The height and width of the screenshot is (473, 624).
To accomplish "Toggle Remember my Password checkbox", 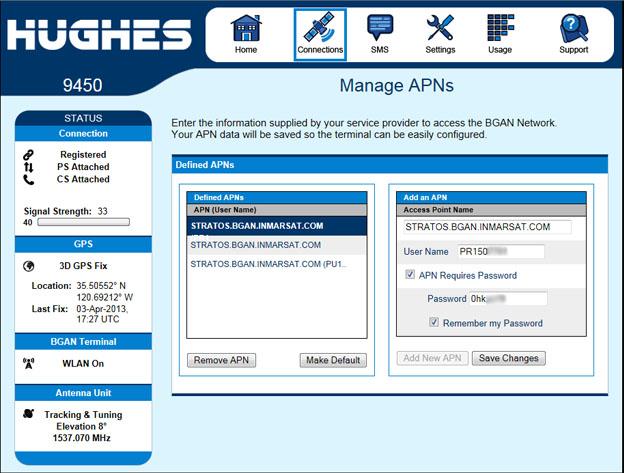I will (434, 322).
